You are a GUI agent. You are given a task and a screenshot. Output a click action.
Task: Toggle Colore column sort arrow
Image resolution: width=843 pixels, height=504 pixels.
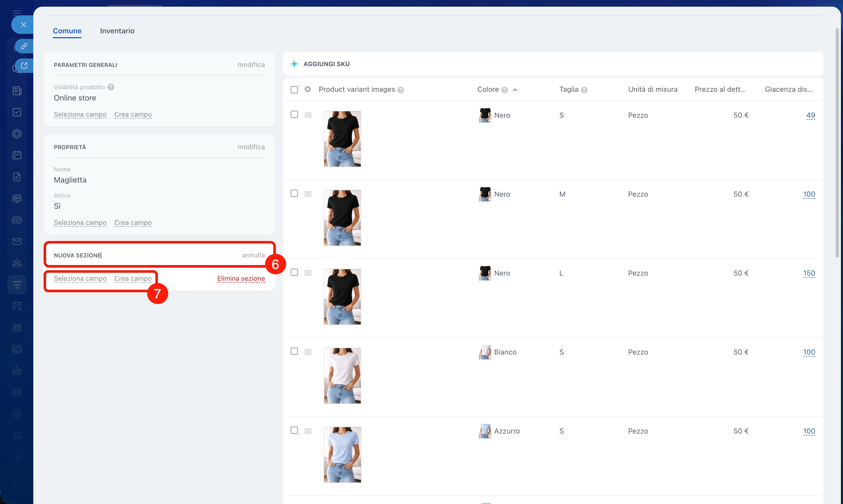click(x=515, y=90)
